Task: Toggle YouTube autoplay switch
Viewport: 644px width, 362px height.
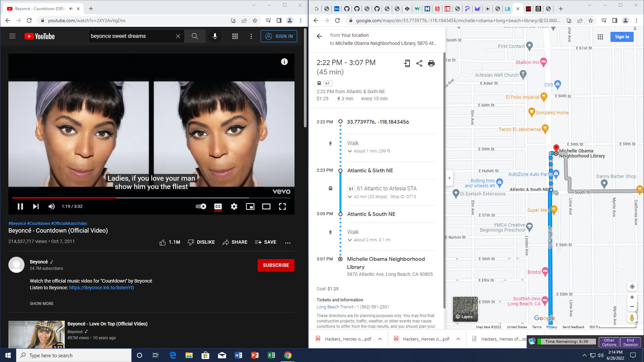Action: tap(201, 206)
